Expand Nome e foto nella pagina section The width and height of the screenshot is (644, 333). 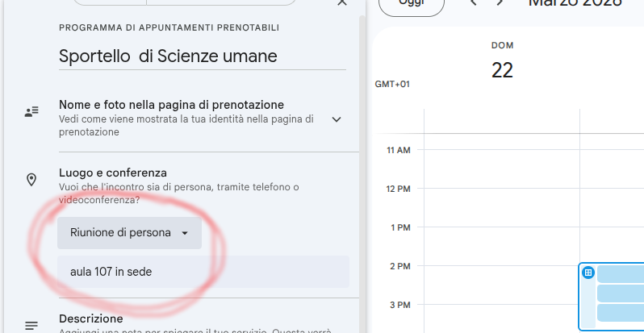337,119
